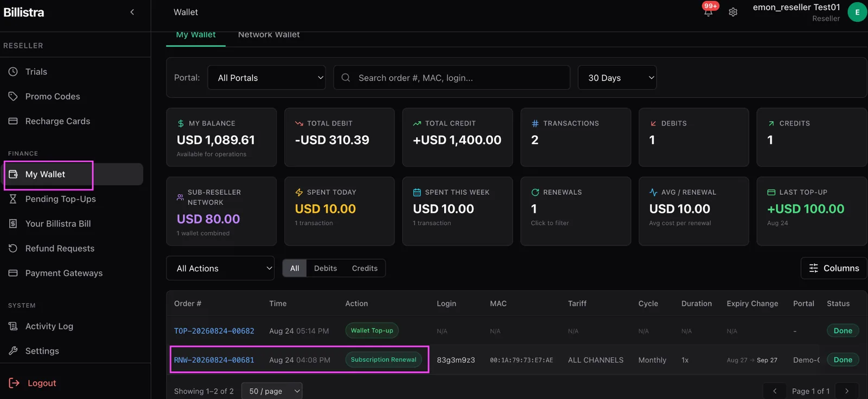868x399 pixels.
Task: Open order RNW-20260824-00681
Action: 214,360
